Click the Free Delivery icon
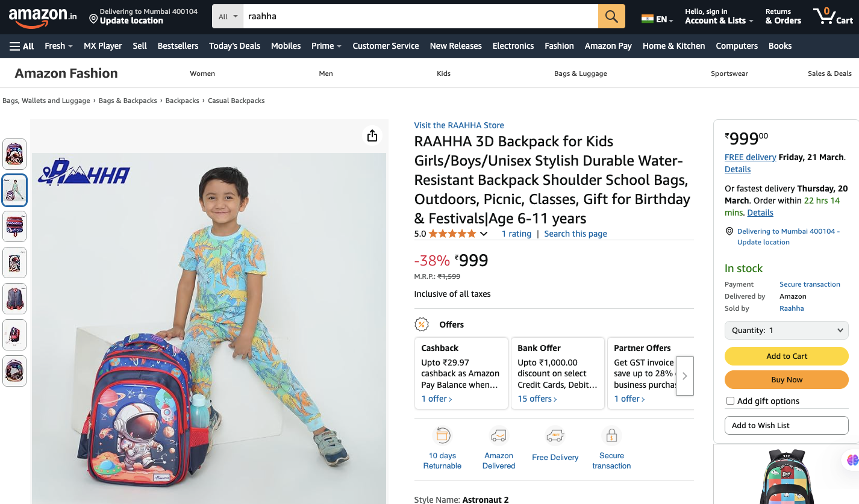Screen dimensions: 859x504 [x=555, y=435]
